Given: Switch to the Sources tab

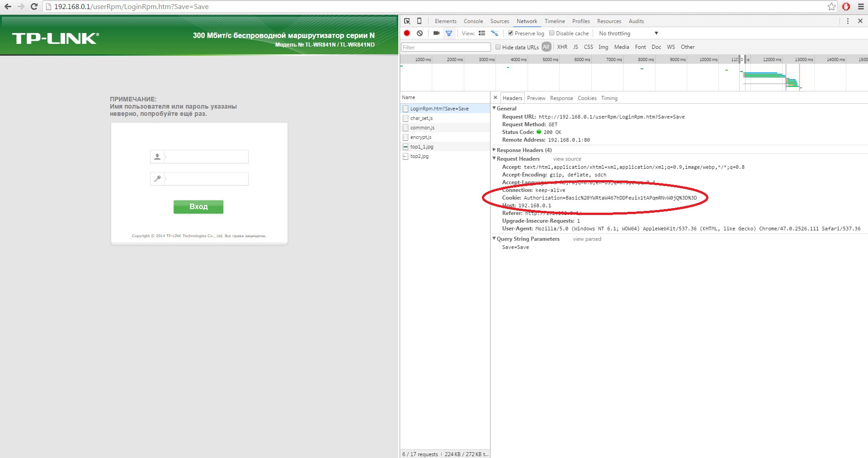Looking at the screenshot, I should coord(500,21).
